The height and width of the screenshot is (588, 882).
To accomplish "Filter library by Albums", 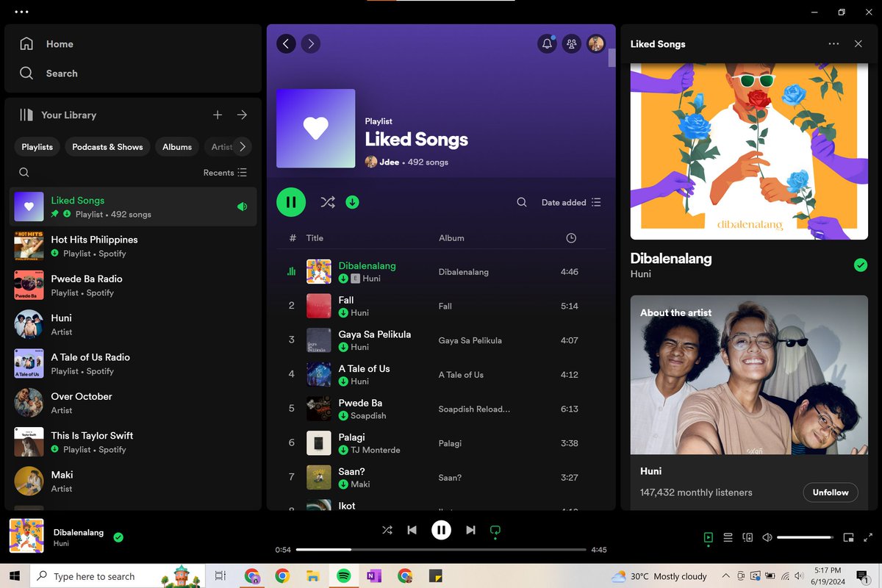I will (x=177, y=147).
